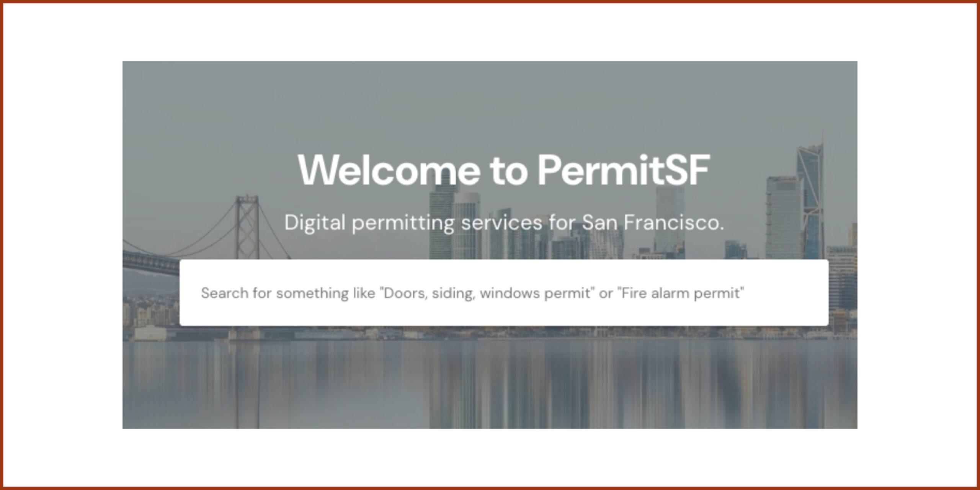This screenshot has width=980, height=490.
Task: Click the empty right end of search box
Action: 789,293
